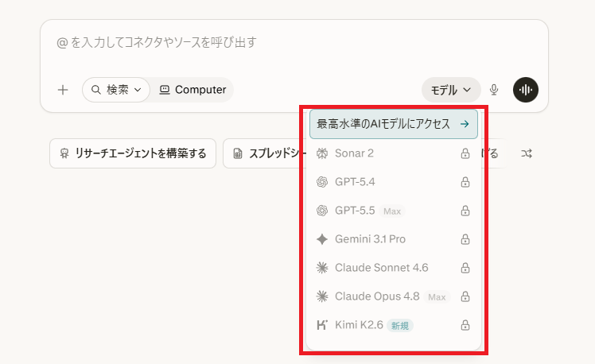Click the Sonar 2 logo icon
This screenshot has width=595, height=364.
[322, 153]
